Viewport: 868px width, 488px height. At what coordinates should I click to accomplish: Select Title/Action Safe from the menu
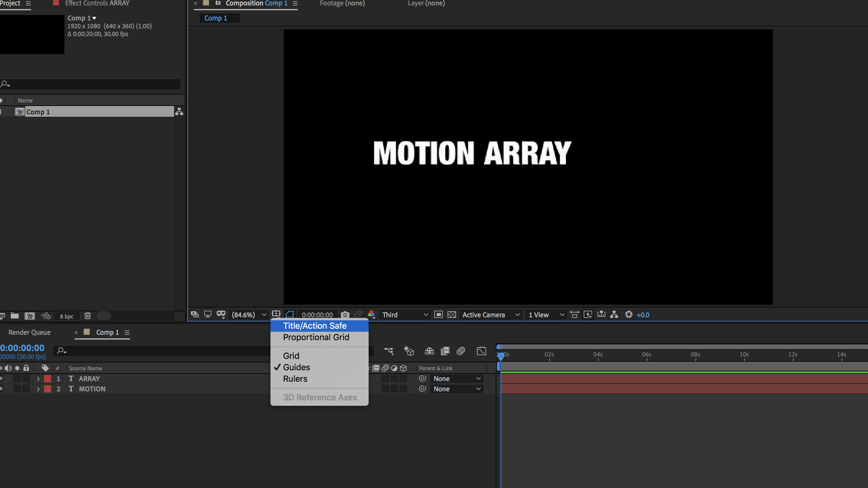(x=315, y=325)
